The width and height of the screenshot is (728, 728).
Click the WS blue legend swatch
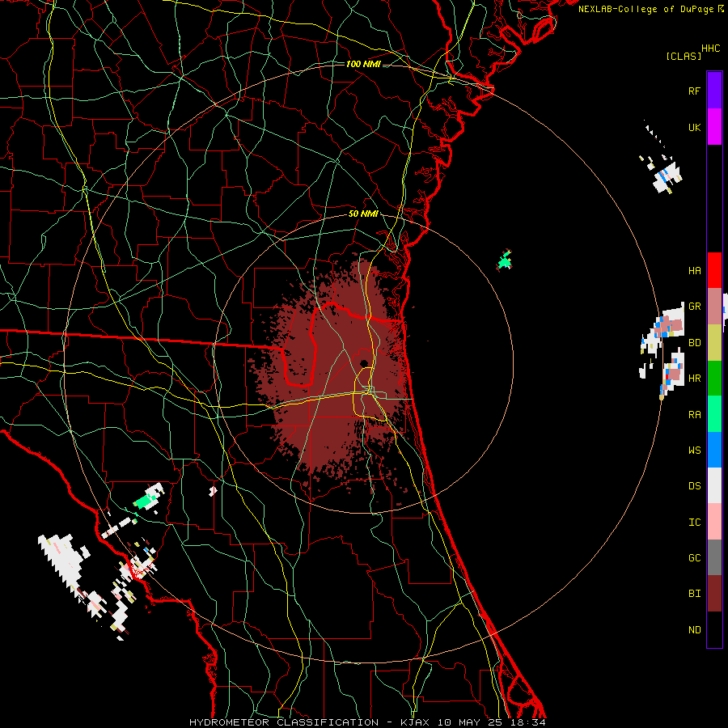coord(714,450)
